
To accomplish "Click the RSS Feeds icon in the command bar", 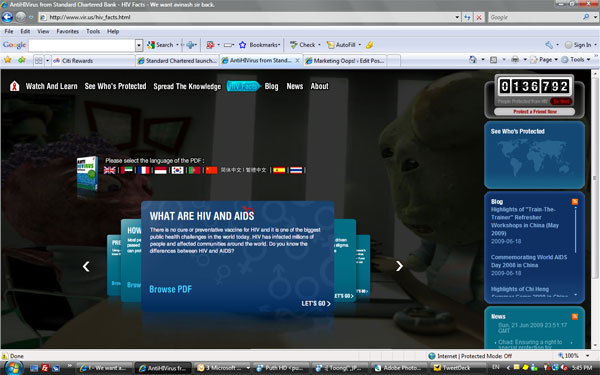I will pyautogui.click(x=494, y=60).
